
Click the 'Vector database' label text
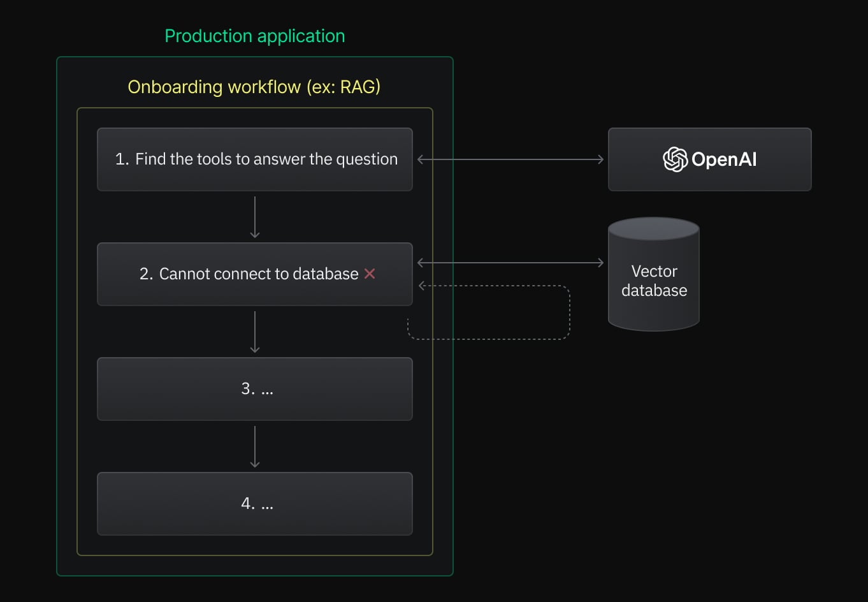pyautogui.click(x=654, y=281)
